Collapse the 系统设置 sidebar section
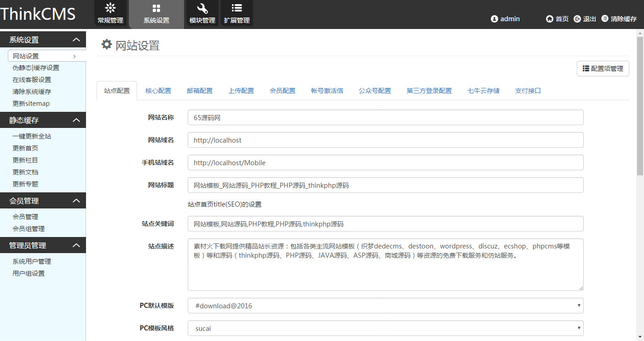Screen dimensions: 644x341 (76, 40)
